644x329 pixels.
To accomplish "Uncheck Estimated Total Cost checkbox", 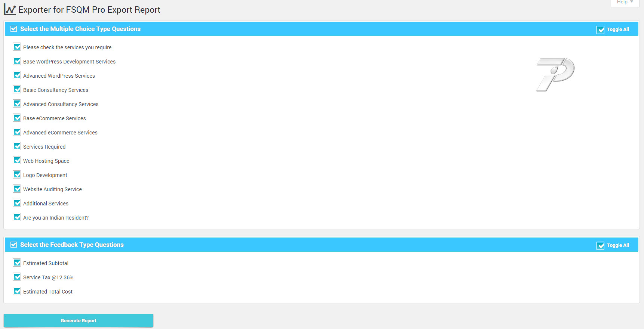I will pyautogui.click(x=17, y=291).
